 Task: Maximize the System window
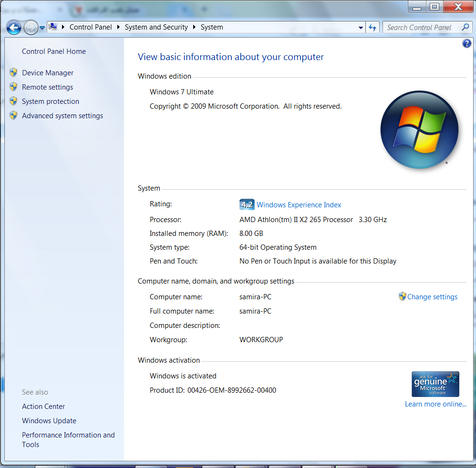[435, 7]
